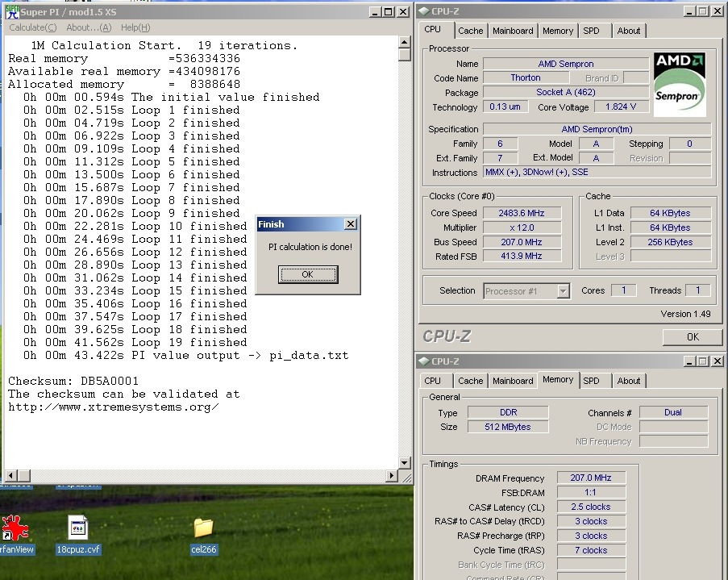Expand the Processor #1 selection dropdown
The image size is (728, 580).
click(x=564, y=291)
